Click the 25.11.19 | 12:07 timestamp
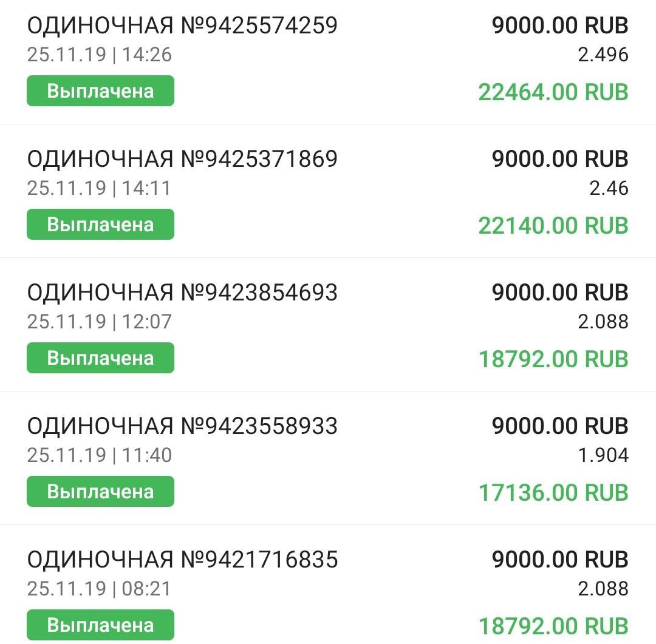The height and width of the screenshot is (644, 656). pyautogui.click(x=99, y=322)
